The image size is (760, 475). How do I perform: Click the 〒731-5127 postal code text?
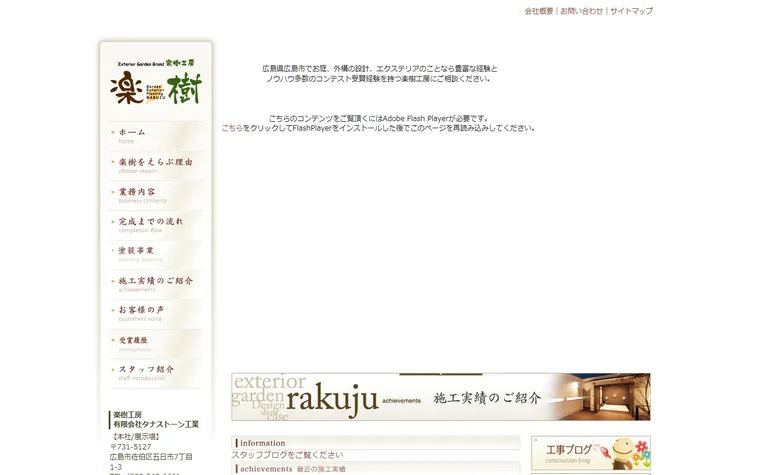click(131, 447)
